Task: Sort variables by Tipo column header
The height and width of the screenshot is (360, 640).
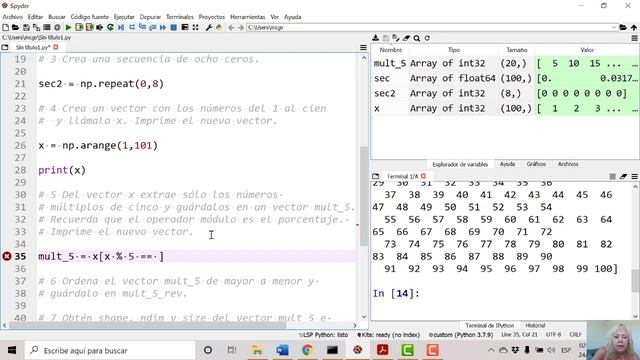Action: click(454, 50)
